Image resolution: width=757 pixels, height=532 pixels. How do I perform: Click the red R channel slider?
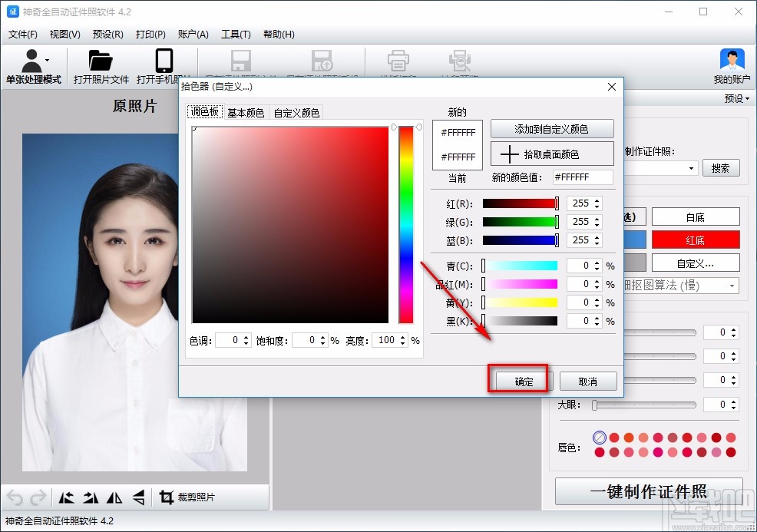pos(521,203)
